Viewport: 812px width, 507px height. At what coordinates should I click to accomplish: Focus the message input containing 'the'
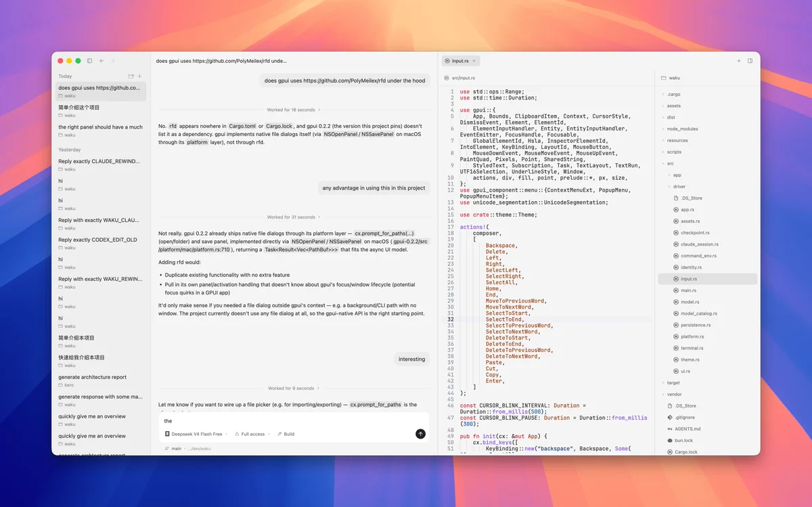coord(294,420)
